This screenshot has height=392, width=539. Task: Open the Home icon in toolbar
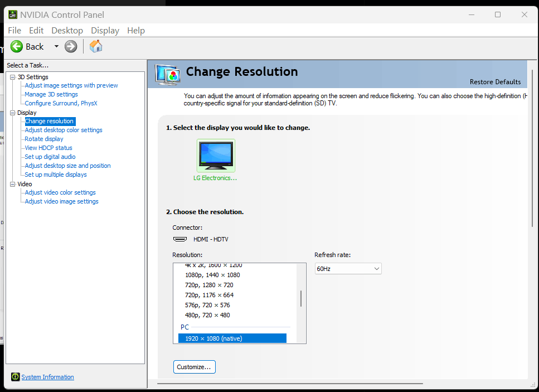point(96,46)
